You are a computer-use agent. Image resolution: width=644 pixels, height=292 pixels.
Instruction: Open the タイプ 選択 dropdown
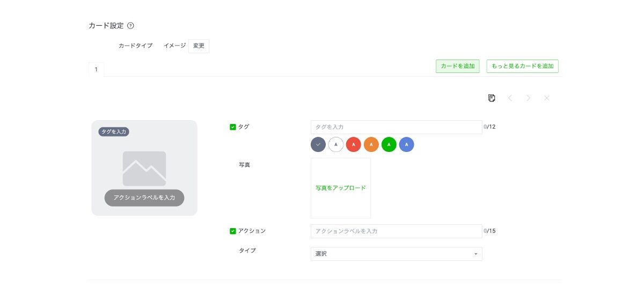point(396,254)
